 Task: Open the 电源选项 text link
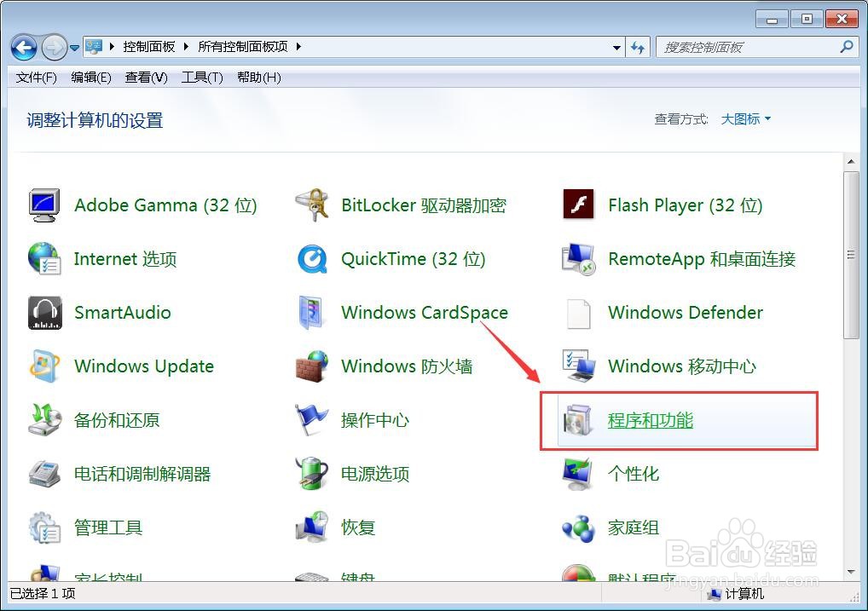375,474
